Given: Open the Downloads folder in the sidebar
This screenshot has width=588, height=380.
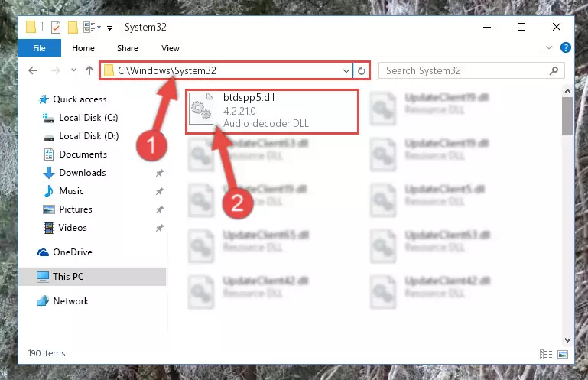Looking at the screenshot, I should [x=75, y=173].
